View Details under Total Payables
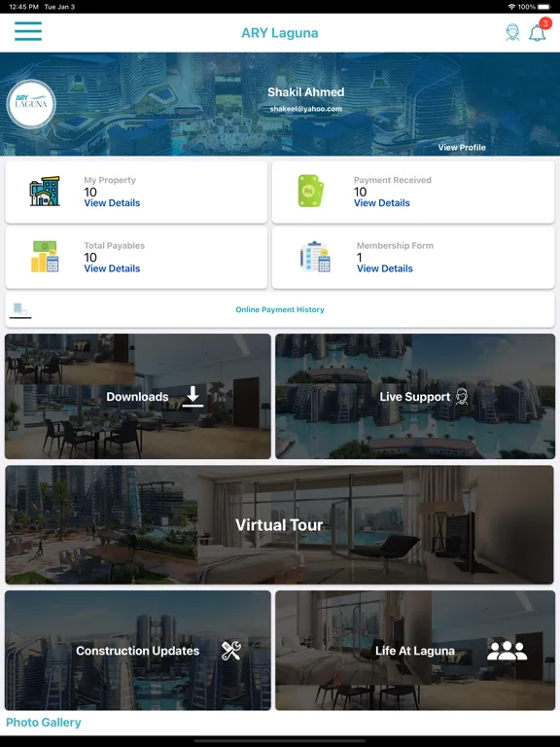This screenshot has height=747, width=560. pos(112,268)
